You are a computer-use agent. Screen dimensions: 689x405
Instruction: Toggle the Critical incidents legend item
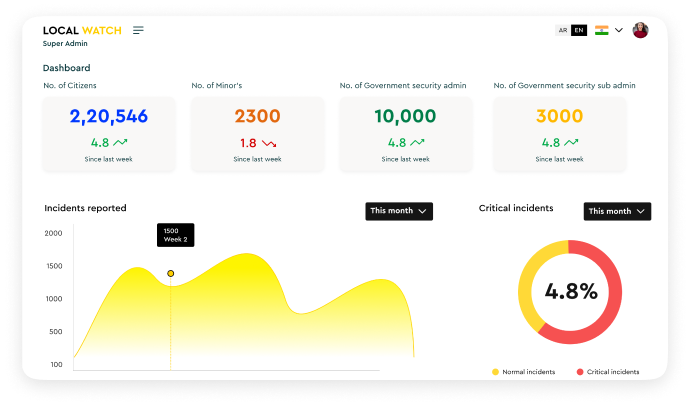coord(608,372)
